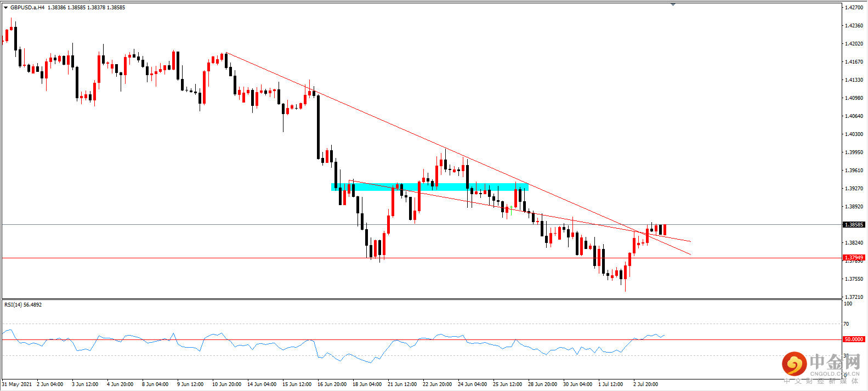Image resolution: width=868 pixels, height=391 pixels.
Task: Click the '31 May 2021' date label
Action: [17, 384]
